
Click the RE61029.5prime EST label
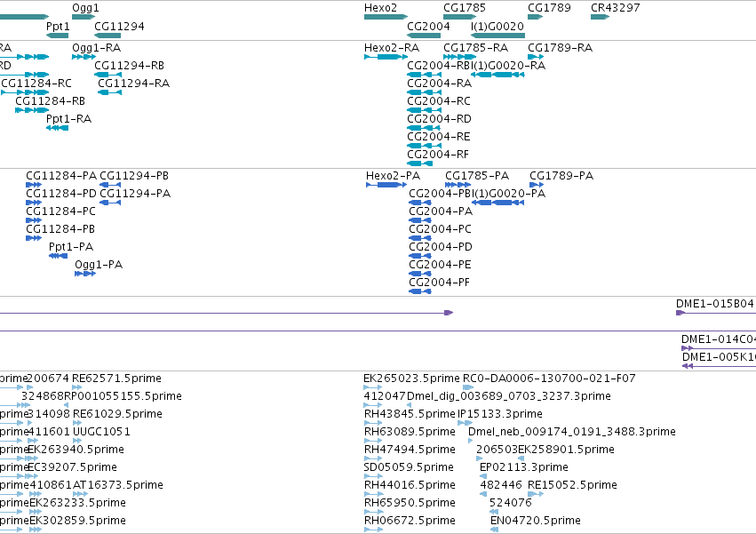coord(117,414)
